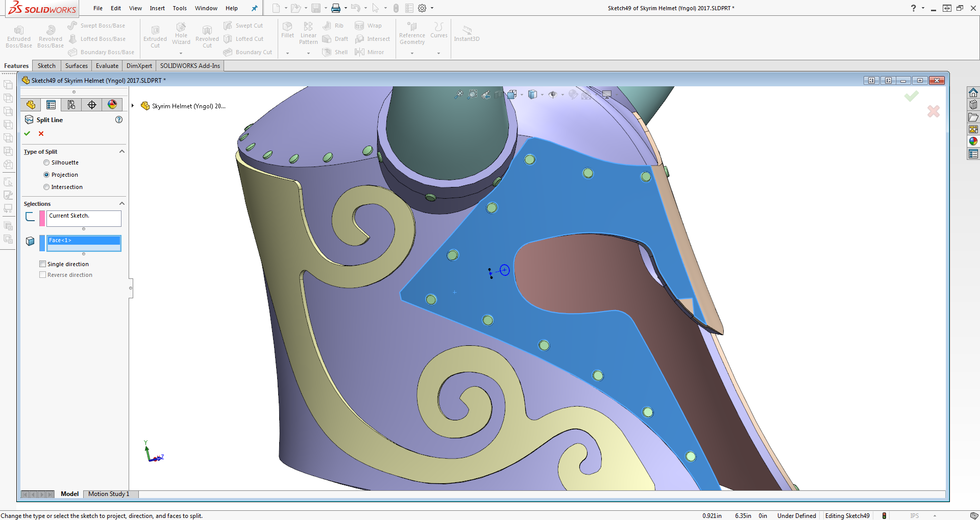Image resolution: width=980 pixels, height=520 pixels.
Task: Open the Options gear dropdown arrow
Action: (432, 8)
